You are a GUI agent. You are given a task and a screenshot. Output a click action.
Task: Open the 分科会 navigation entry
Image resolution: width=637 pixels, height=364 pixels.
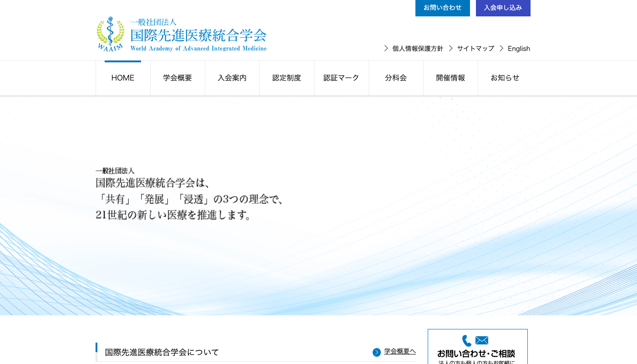point(396,77)
